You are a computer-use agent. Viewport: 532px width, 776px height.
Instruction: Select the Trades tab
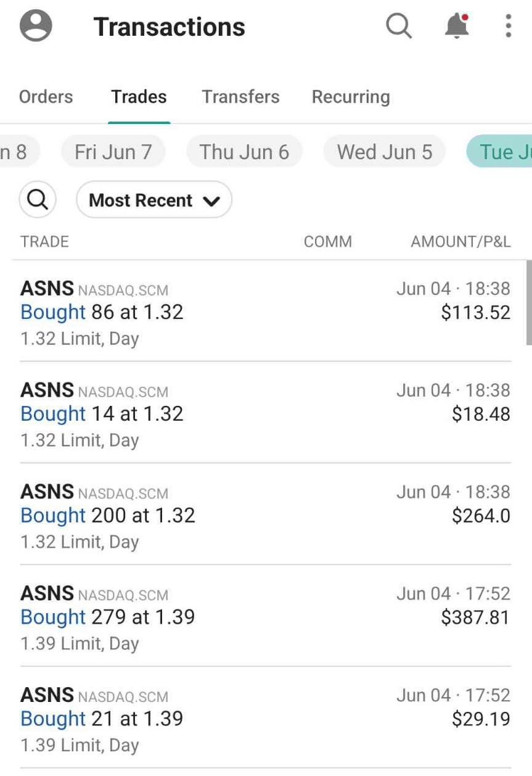pos(139,97)
